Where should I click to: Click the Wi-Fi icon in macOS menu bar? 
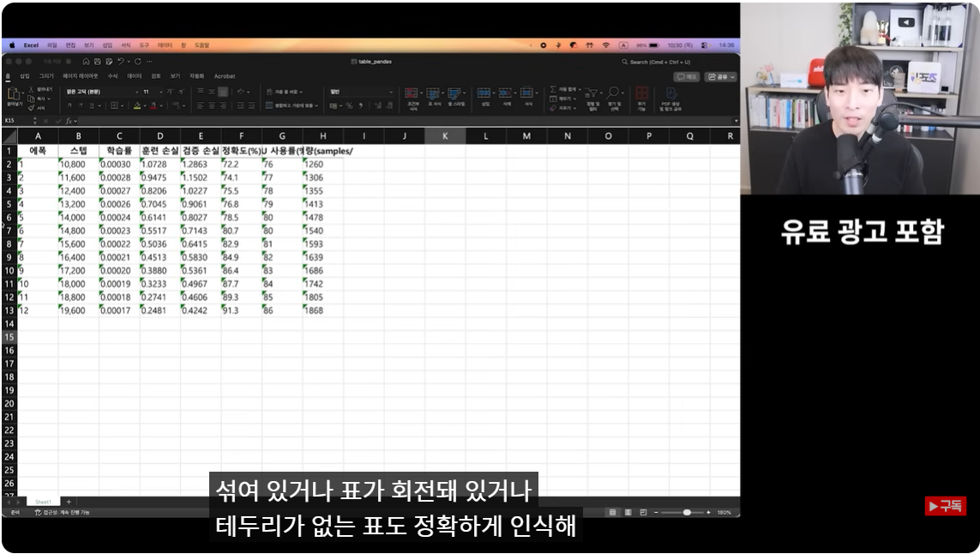605,45
